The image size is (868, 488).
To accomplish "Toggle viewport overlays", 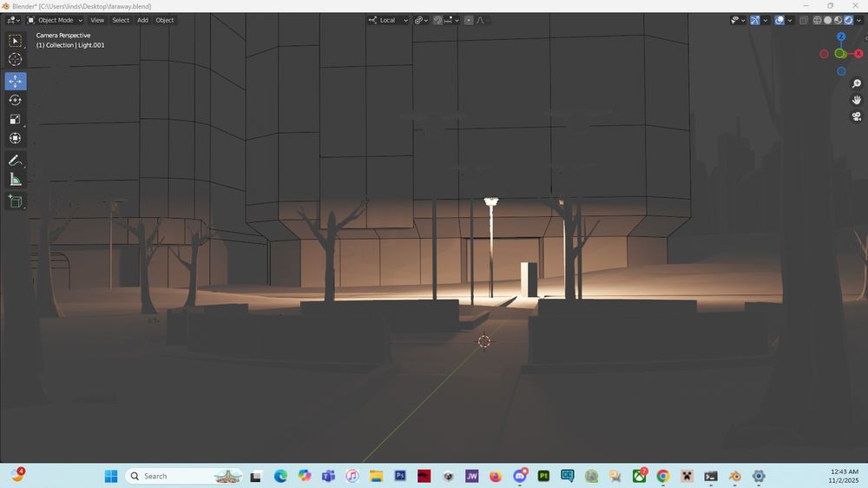I will click(x=779, y=20).
